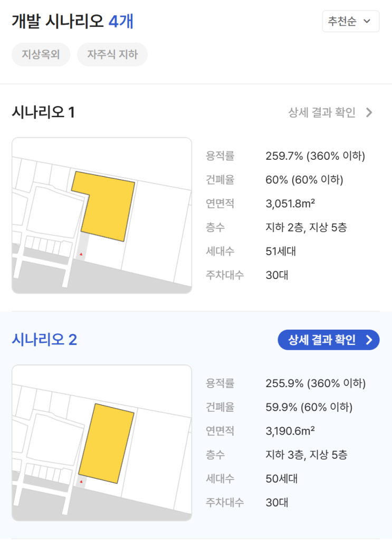392x540 pixels.
Task: Click the chevron arrow in 추천순 dropdown
Action: 367,21
